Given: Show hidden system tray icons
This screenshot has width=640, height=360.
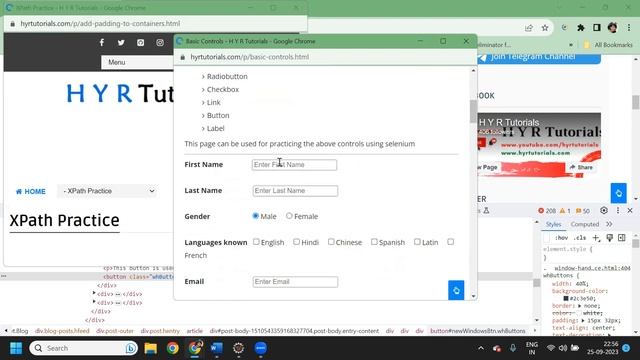Looking at the screenshot, I should pos(481,348).
